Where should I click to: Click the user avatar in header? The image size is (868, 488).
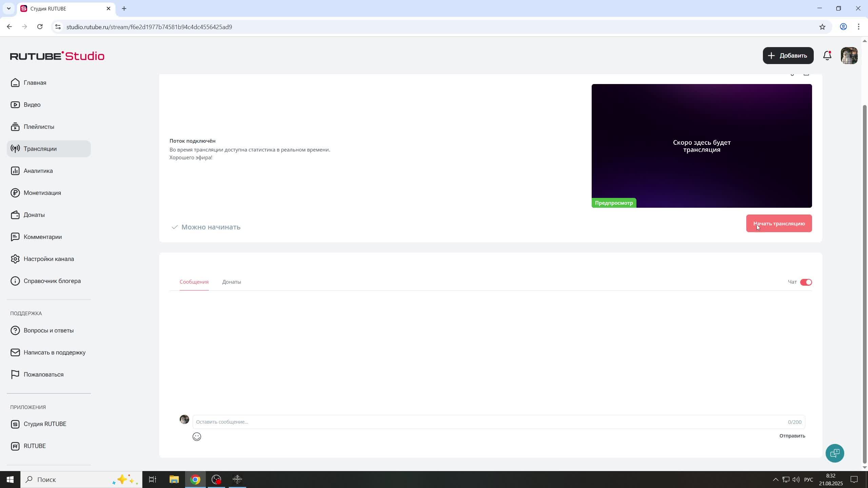(849, 56)
